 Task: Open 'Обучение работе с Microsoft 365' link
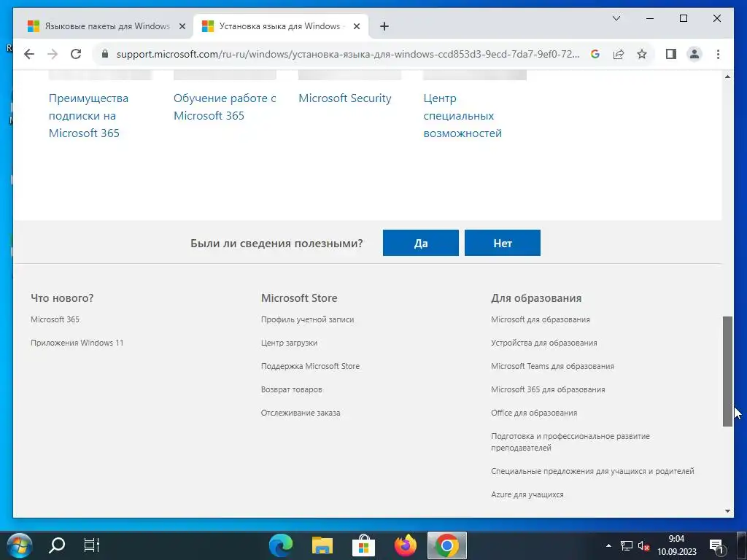pyautogui.click(x=225, y=106)
